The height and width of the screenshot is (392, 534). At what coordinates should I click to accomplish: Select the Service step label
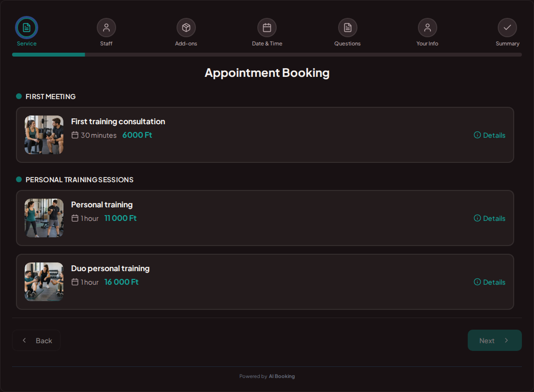(x=27, y=44)
